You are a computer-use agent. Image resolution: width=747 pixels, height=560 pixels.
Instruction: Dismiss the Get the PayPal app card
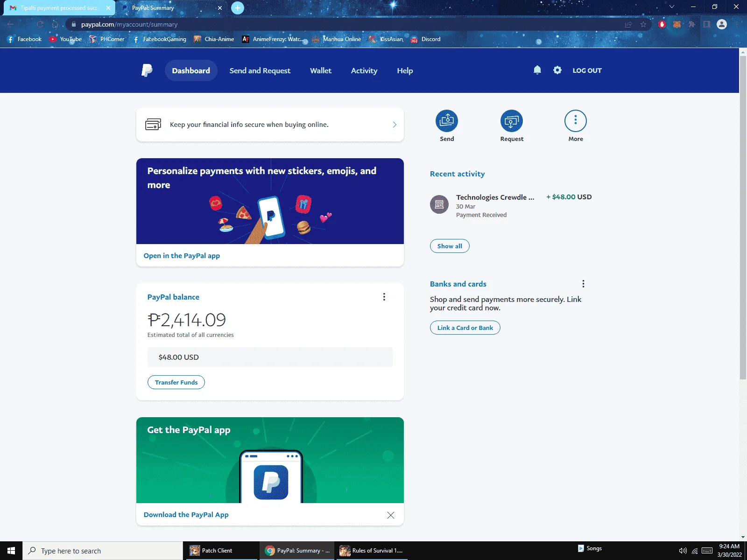tap(391, 515)
